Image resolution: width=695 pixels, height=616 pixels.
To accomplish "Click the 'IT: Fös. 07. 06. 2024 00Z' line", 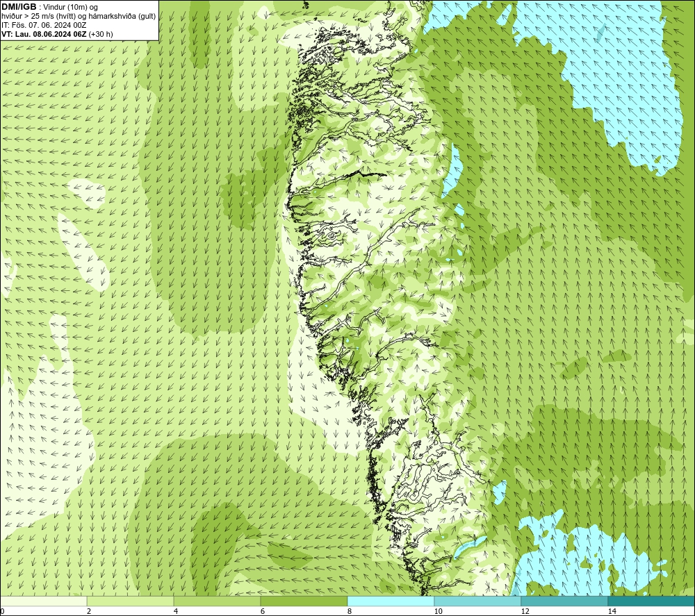I will click(x=44, y=25).
